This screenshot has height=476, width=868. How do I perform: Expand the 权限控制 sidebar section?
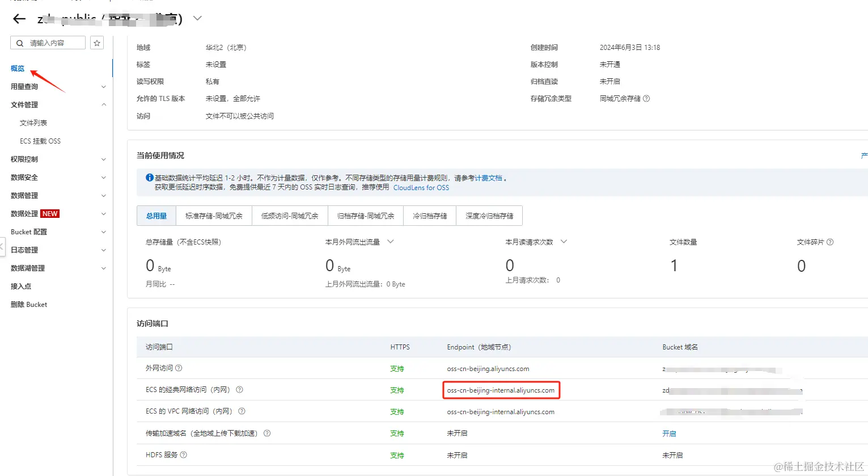point(58,159)
